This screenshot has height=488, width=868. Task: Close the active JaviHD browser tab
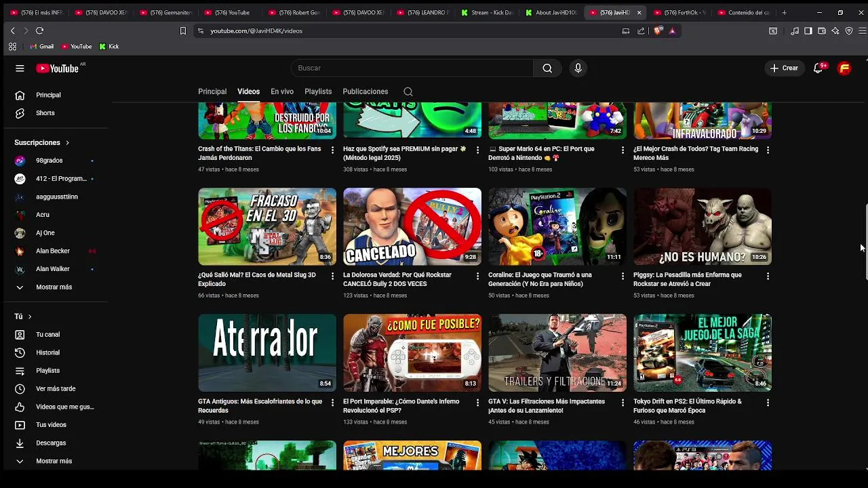click(639, 12)
